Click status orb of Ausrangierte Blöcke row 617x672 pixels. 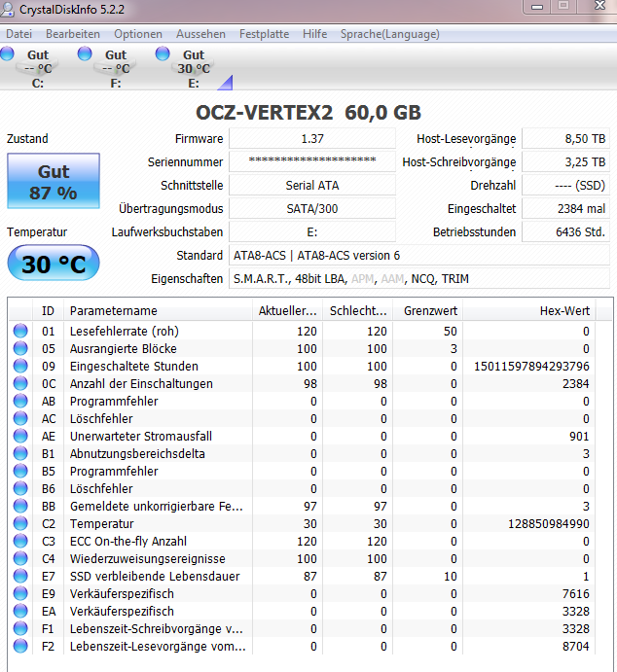click(20, 348)
